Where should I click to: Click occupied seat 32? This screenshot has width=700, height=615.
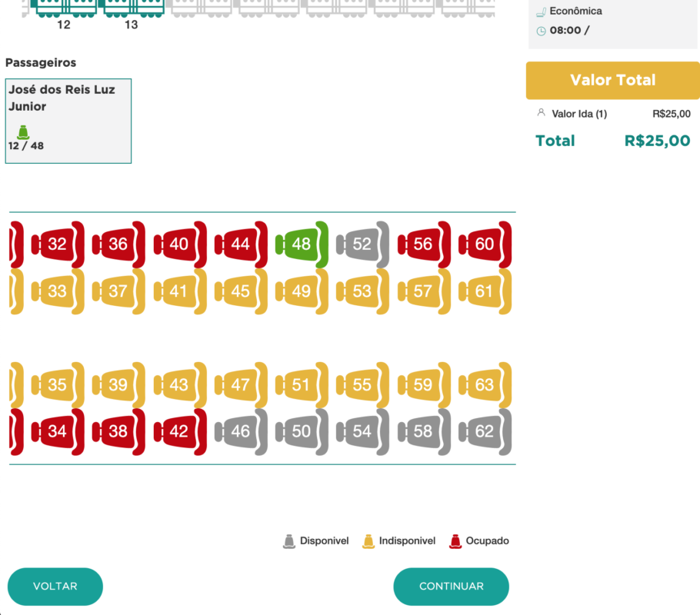[57, 244]
